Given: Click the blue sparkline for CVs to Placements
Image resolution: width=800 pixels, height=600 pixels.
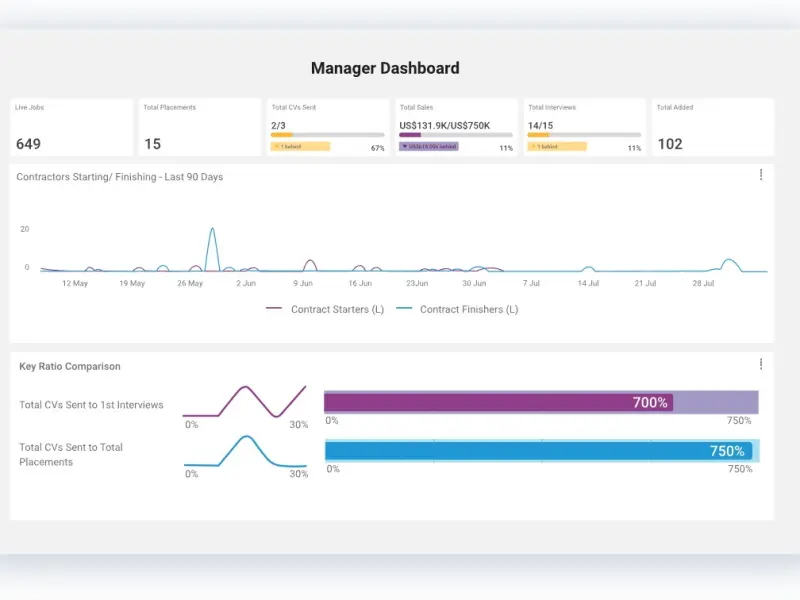Looking at the screenshot, I should 246,451.
